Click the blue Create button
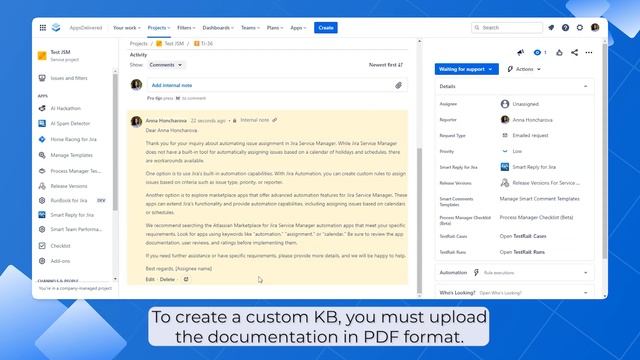Screen dimensions: 640x360 tap(326, 28)
